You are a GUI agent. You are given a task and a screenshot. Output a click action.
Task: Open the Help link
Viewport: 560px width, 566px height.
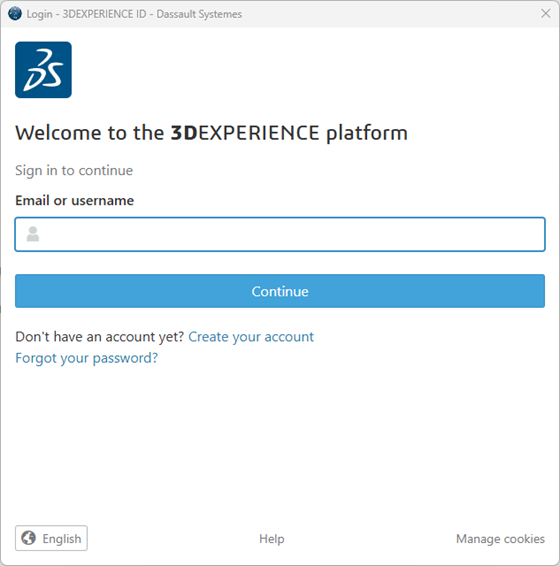coord(272,539)
